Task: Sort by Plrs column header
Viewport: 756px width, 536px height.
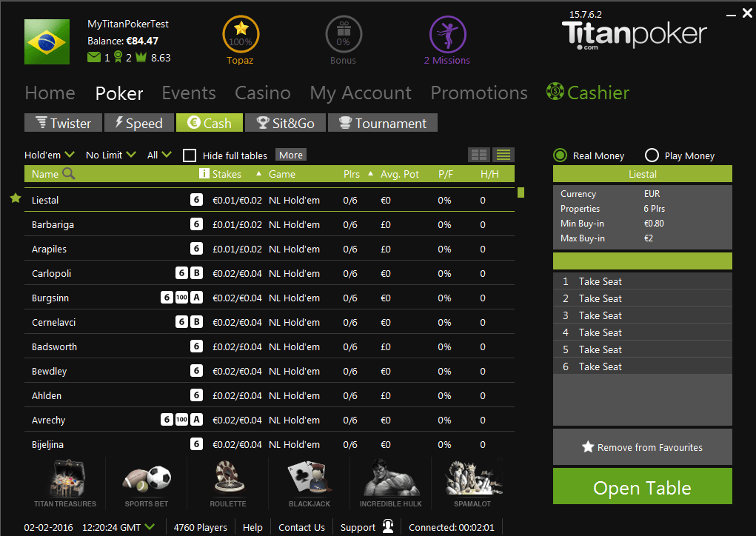Action: point(352,174)
